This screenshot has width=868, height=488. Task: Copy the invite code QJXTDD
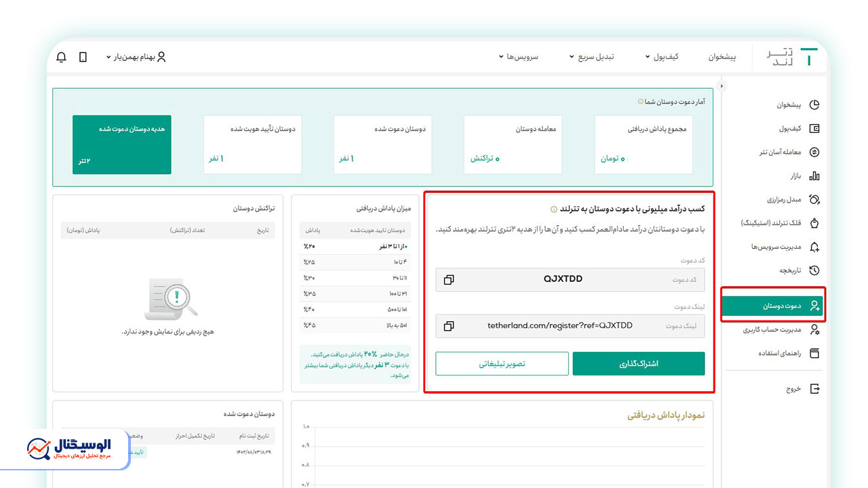(448, 279)
